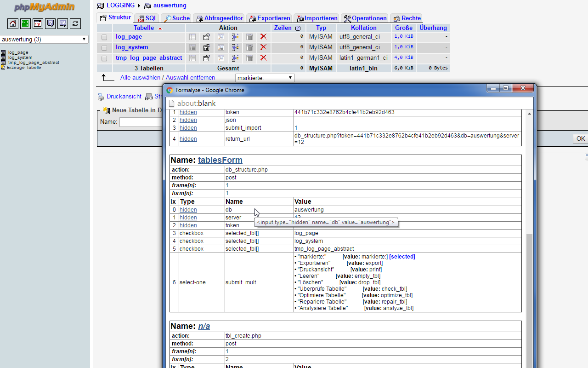Click 'Erzeuge Tabelle' in the sidebar
The image size is (588, 368).
pyautogui.click(x=24, y=68)
